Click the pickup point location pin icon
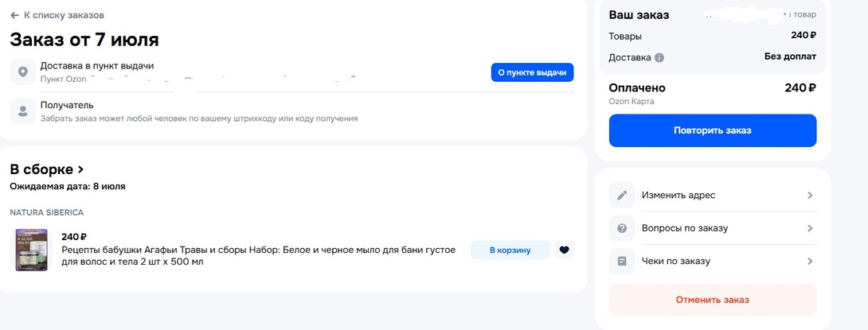 pyautogui.click(x=23, y=72)
